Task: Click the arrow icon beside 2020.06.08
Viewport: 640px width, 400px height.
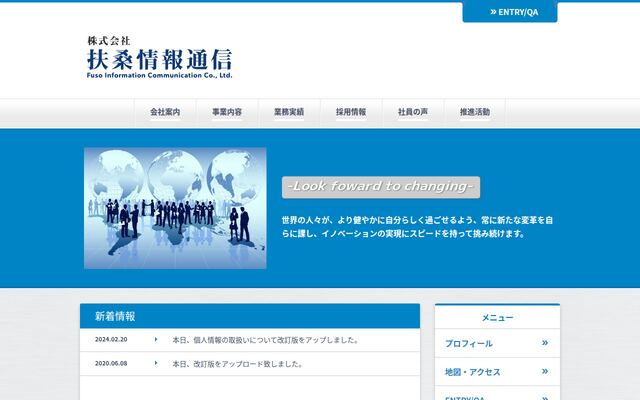Action: [156, 363]
